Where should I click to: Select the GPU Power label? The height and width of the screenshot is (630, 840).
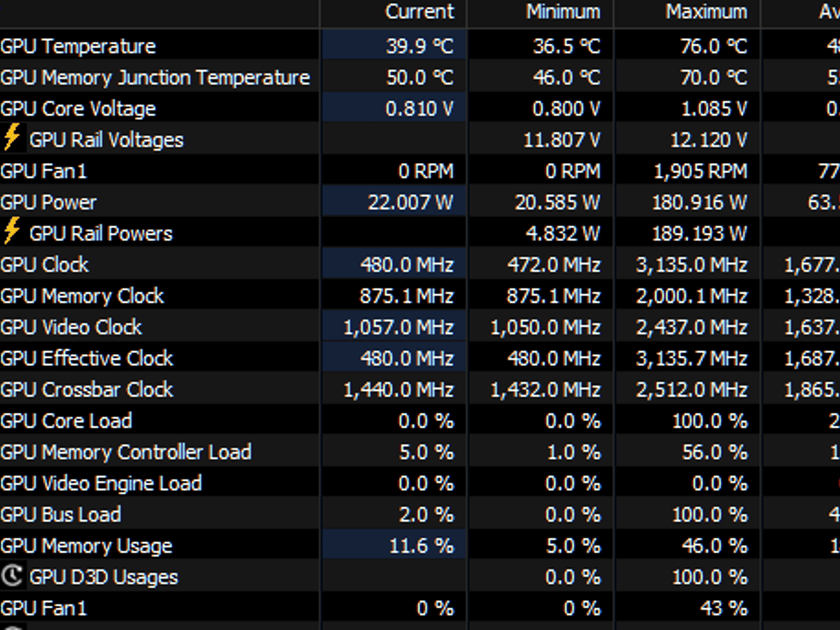coord(48,202)
